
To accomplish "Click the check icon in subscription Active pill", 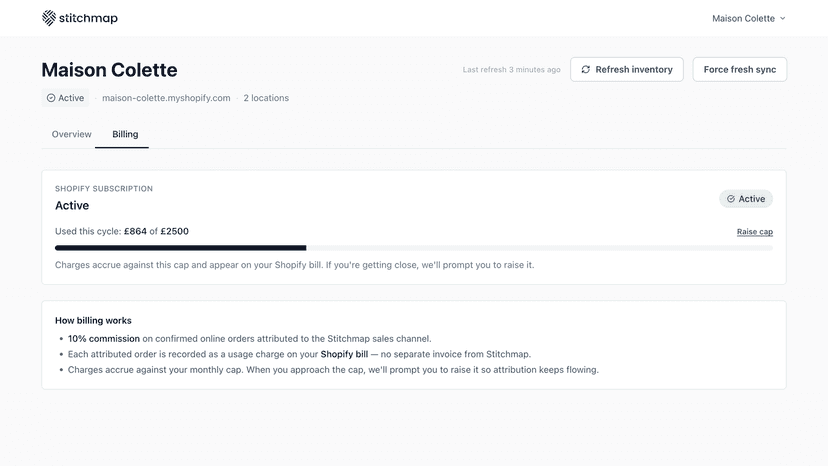I will click(731, 199).
